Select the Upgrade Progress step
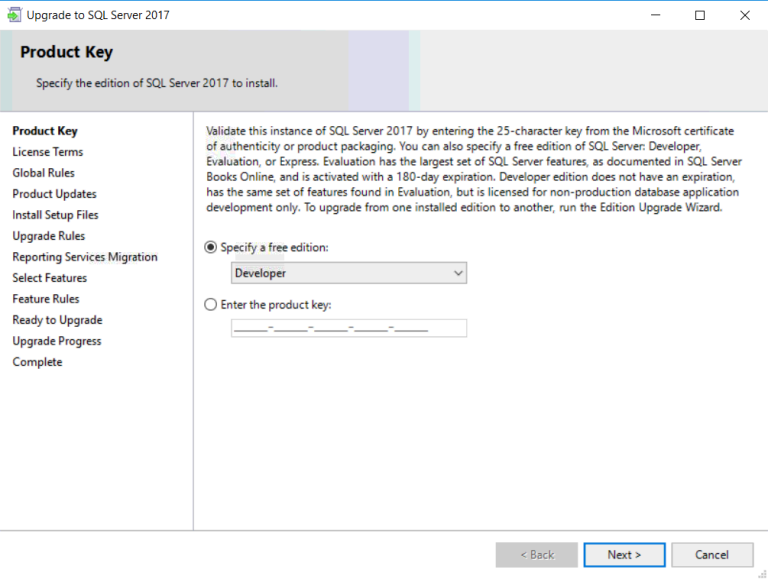Image resolution: width=768 pixels, height=579 pixels. (x=56, y=341)
